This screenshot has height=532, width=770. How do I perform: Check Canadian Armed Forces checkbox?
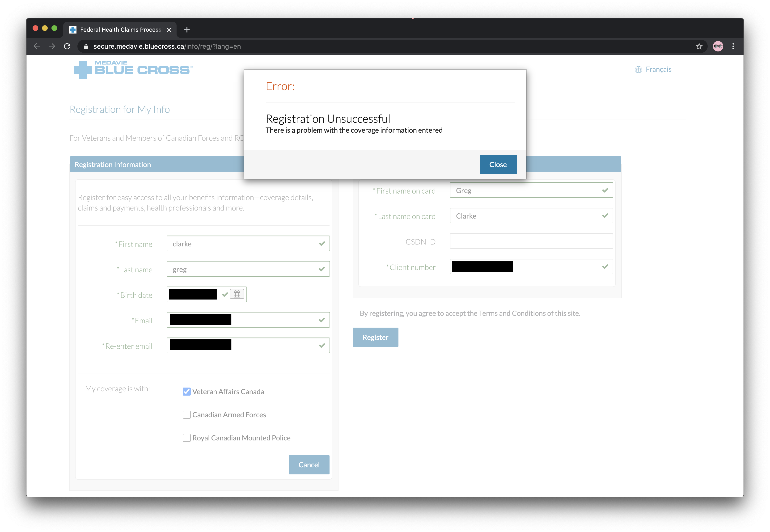point(187,415)
